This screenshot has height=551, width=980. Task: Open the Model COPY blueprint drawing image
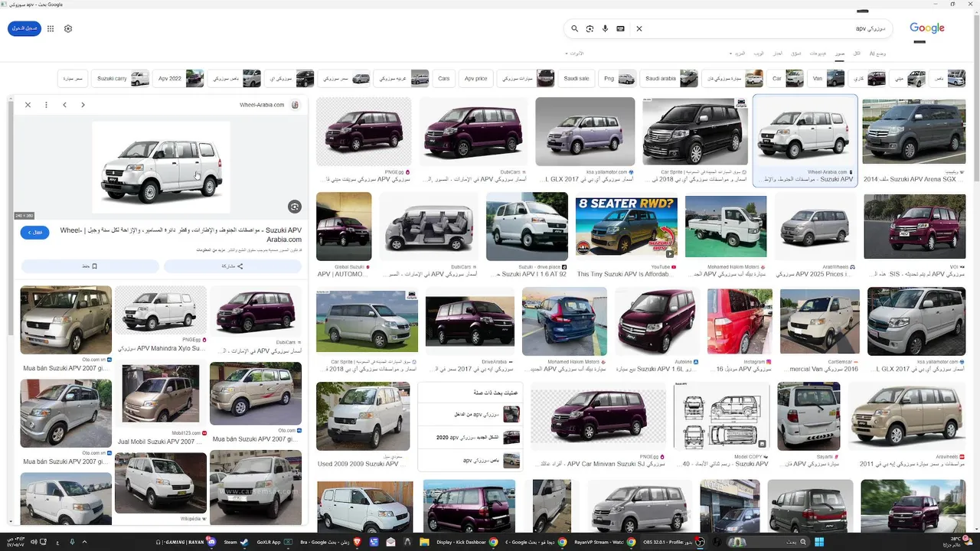click(x=722, y=416)
